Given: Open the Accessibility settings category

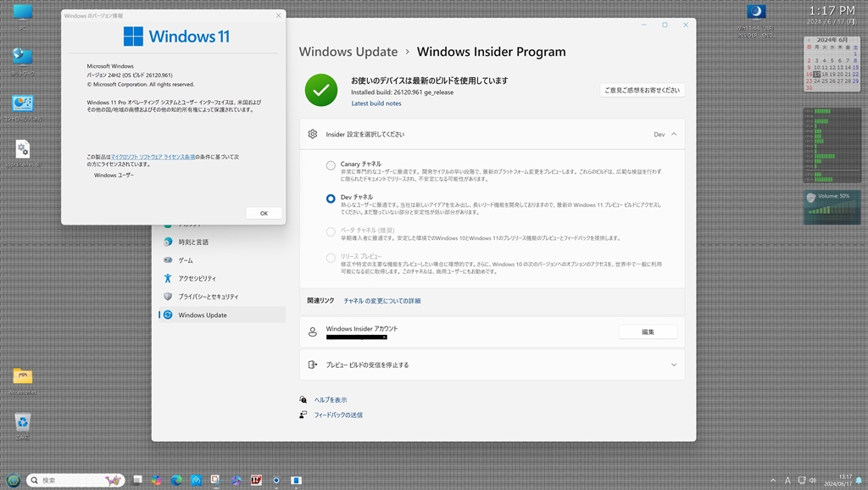Looking at the screenshot, I should coord(222,279).
